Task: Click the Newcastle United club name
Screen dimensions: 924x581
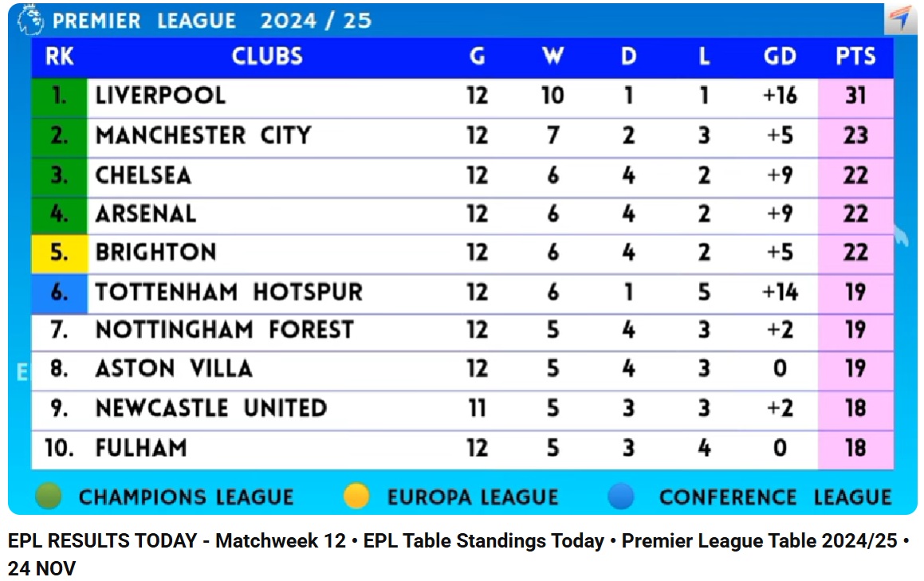Action: pyautogui.click(x=211, y=408)
